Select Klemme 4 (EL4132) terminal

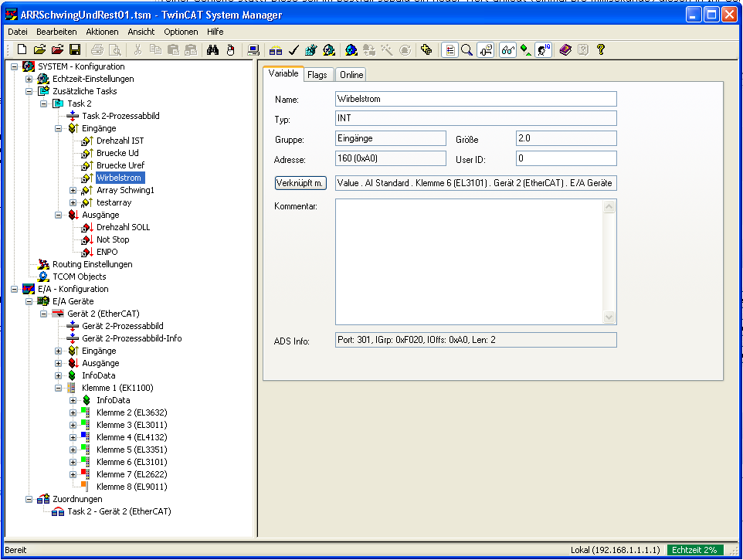coord(131,437)
